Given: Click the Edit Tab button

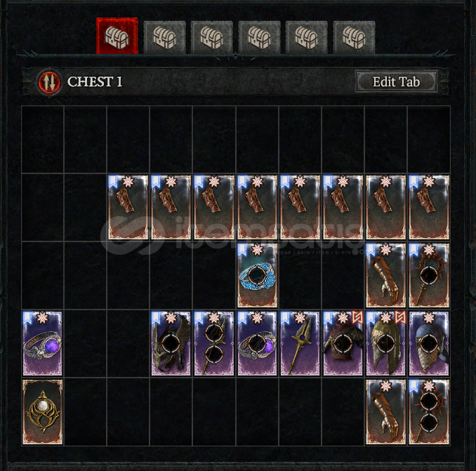Looking at the screenshot, I should (x=397, y=81).
